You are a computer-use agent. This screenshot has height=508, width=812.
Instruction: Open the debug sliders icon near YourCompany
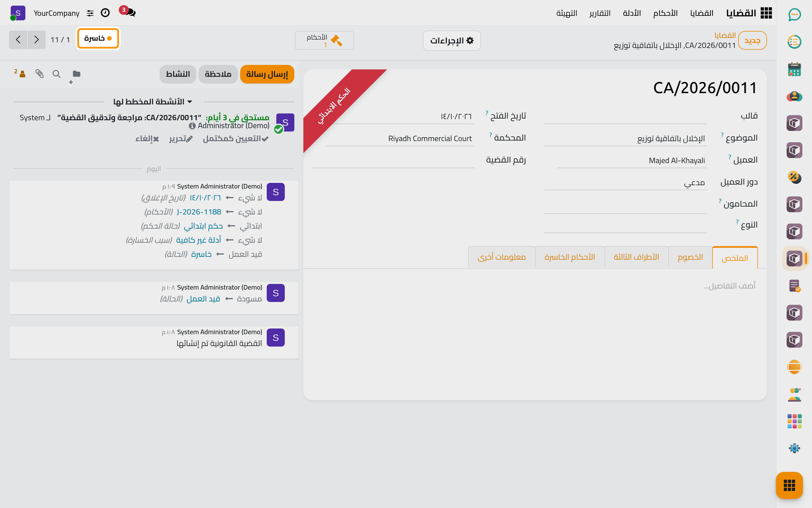pyautogui.click(x=90, y=13)
